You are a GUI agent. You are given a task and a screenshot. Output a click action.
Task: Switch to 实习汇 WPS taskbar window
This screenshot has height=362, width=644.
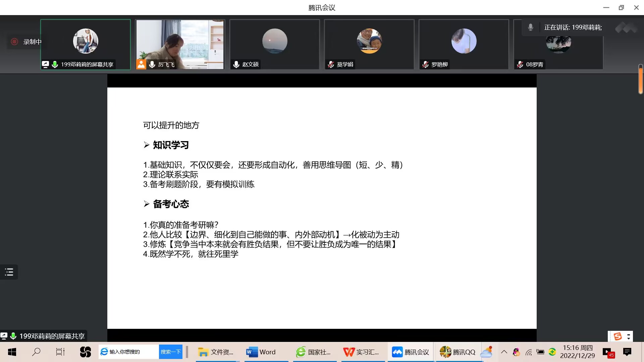click(x=361, y=352)
